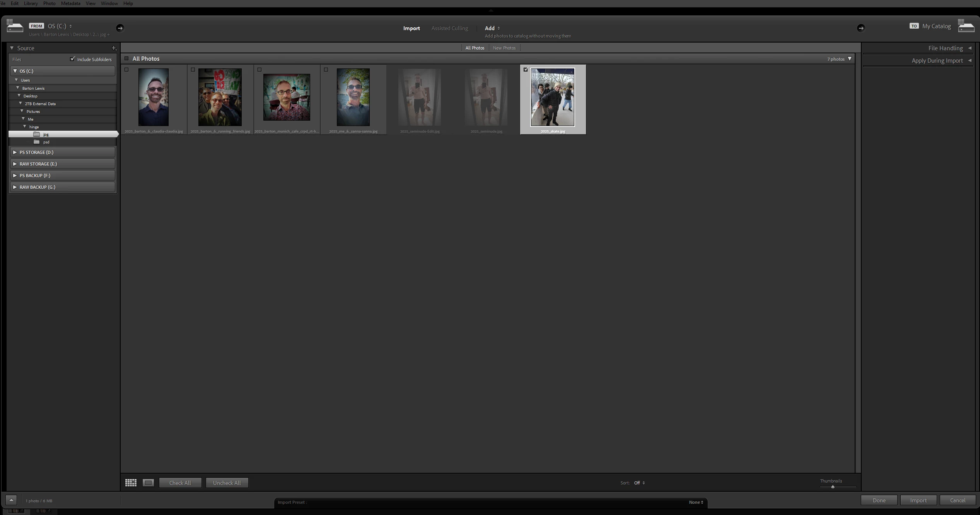Click the Import button
The width and height of the screenshot is (980, 515).
918,500
